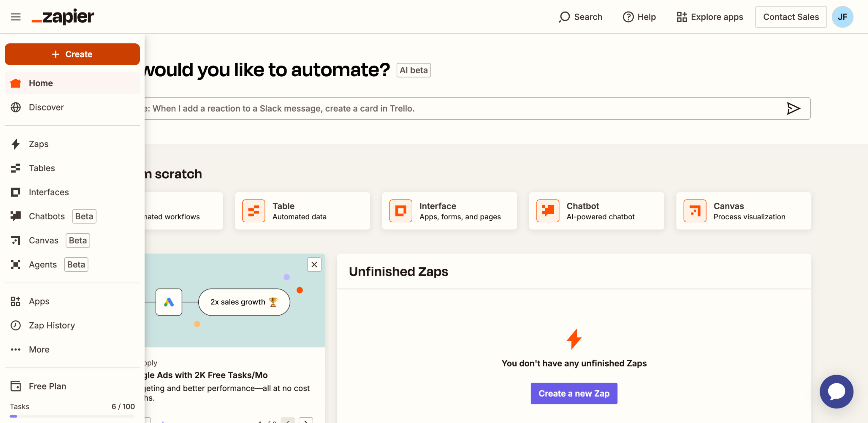Screen dimensions: 868x423
Task: Submit the prompt with the send arrow icon
Action: [x=793, y=108]
